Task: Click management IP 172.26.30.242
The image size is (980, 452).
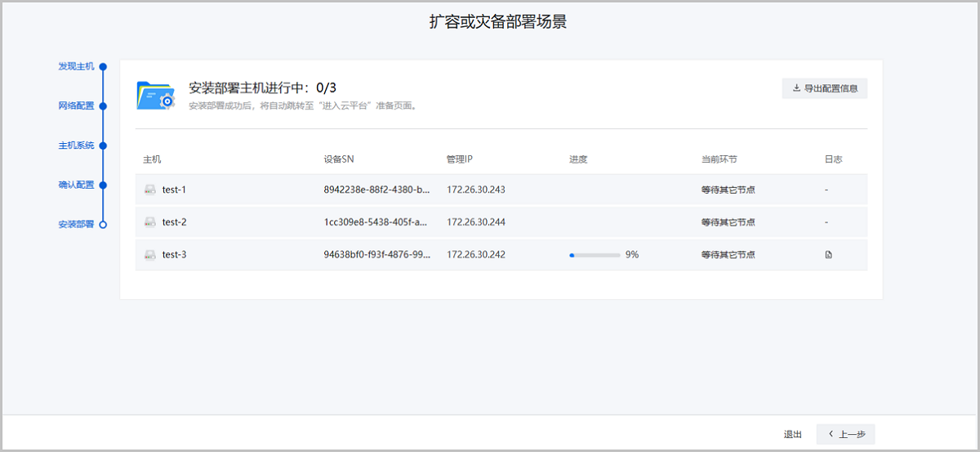Action: [x=476, y=255]
